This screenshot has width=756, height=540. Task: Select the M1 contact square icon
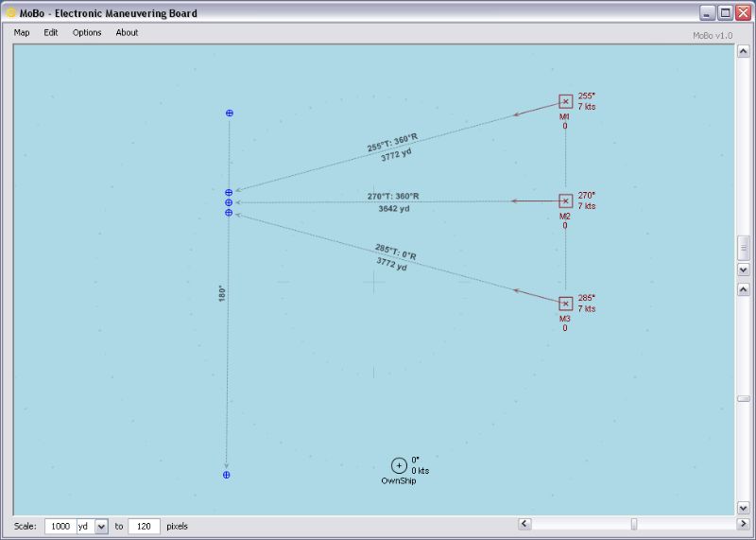coord(565,101)
